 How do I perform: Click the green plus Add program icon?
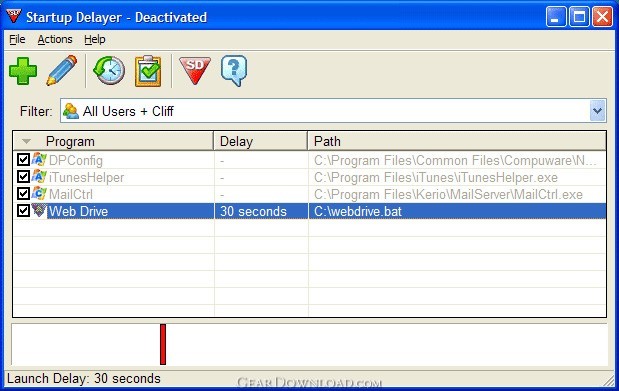[23, 71]
